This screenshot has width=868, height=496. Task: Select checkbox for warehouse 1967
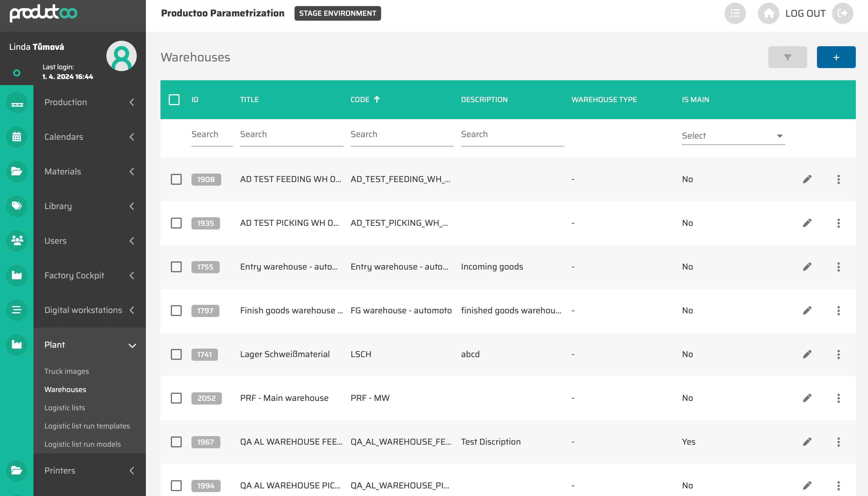click(176, 442)
